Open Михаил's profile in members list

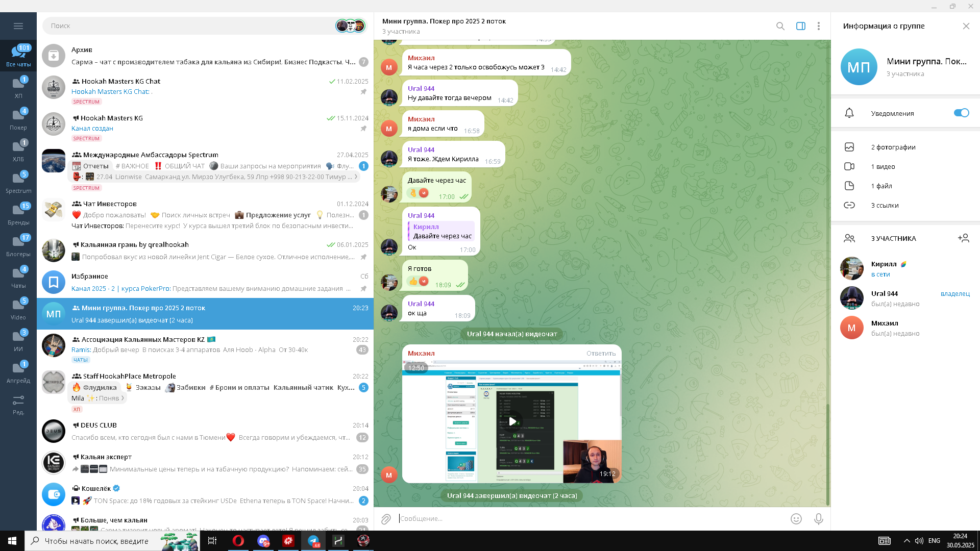click(905, 328)
